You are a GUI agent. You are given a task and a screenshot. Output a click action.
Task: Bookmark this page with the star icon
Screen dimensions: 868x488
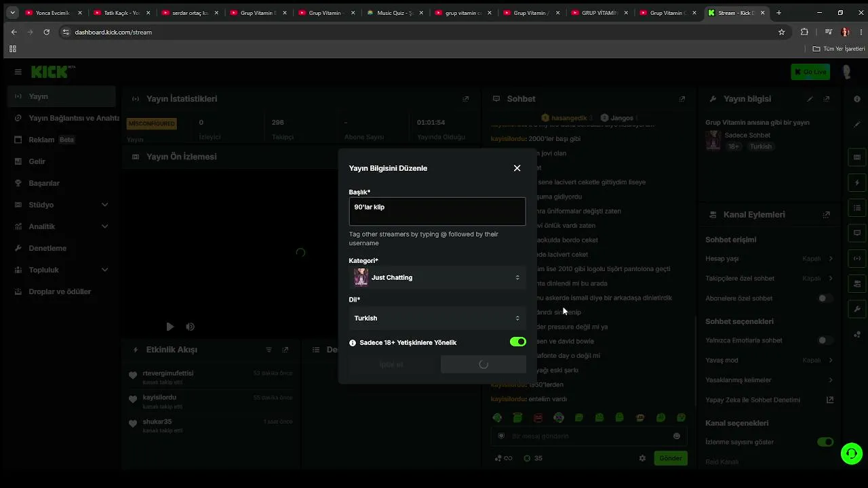(x=781, y=32)
